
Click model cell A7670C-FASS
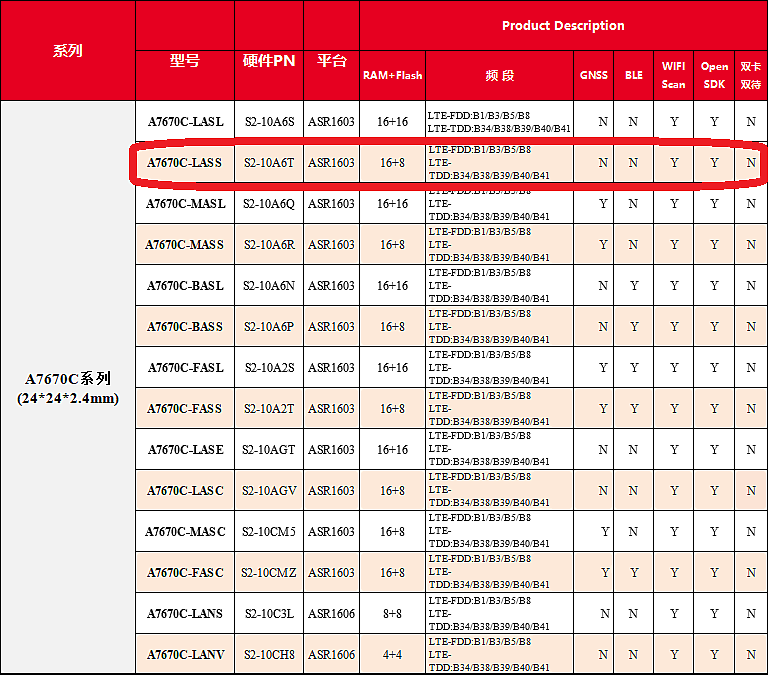(x=185, y=408)
